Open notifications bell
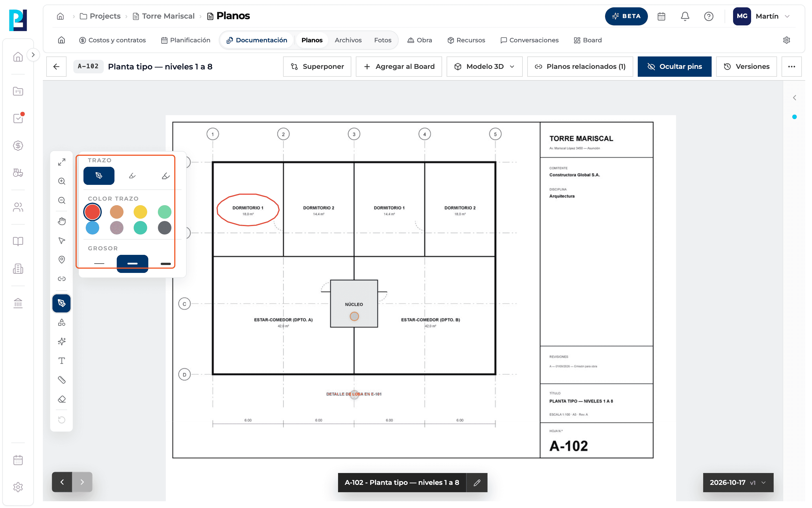 685,16
